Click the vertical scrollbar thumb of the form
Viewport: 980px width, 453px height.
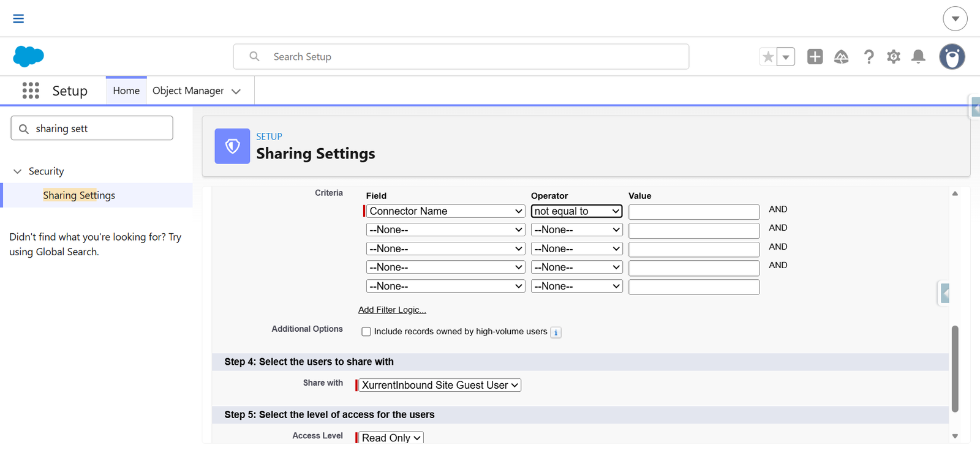[955, 369]
